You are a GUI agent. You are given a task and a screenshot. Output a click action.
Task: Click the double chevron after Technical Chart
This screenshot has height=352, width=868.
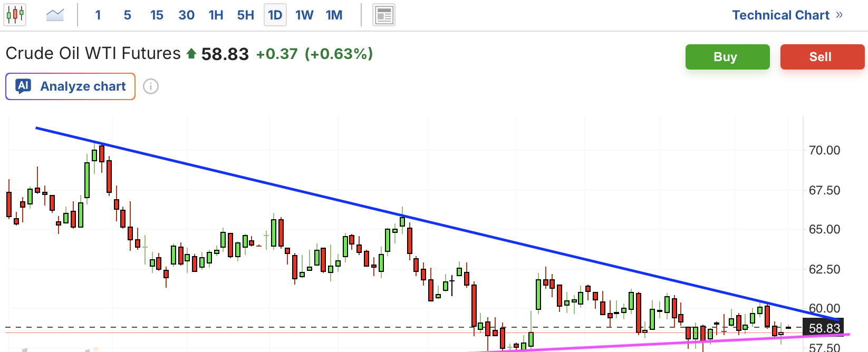pyautogui.click(x=840, y=15)
